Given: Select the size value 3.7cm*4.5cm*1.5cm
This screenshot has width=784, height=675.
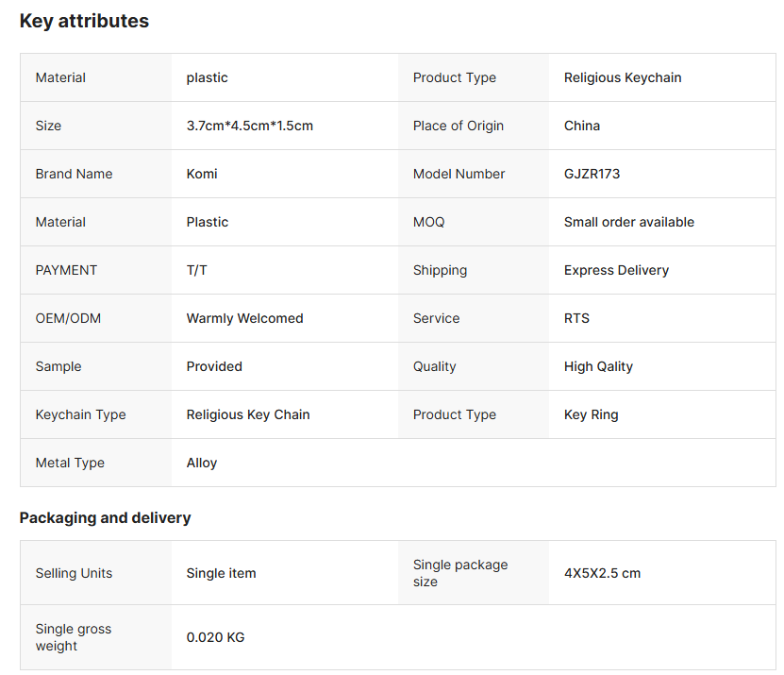Looking at the screenshot, I should click(x=249, y=126).
